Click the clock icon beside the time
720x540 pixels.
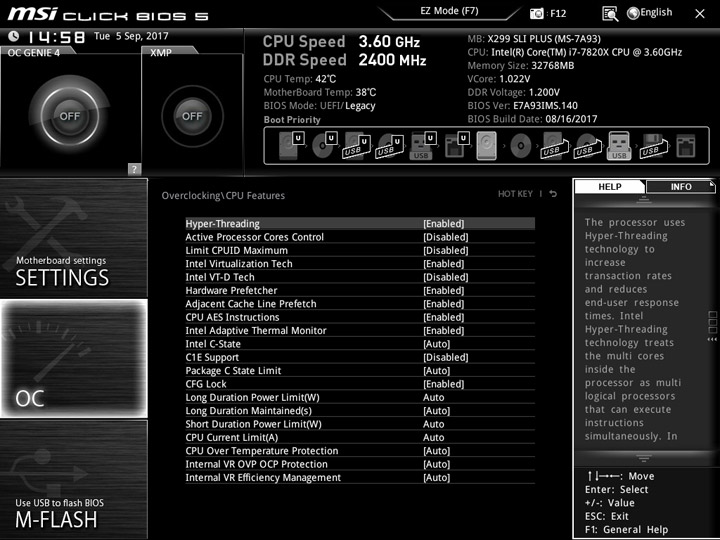pyautogui.click(x=13, y=36)
